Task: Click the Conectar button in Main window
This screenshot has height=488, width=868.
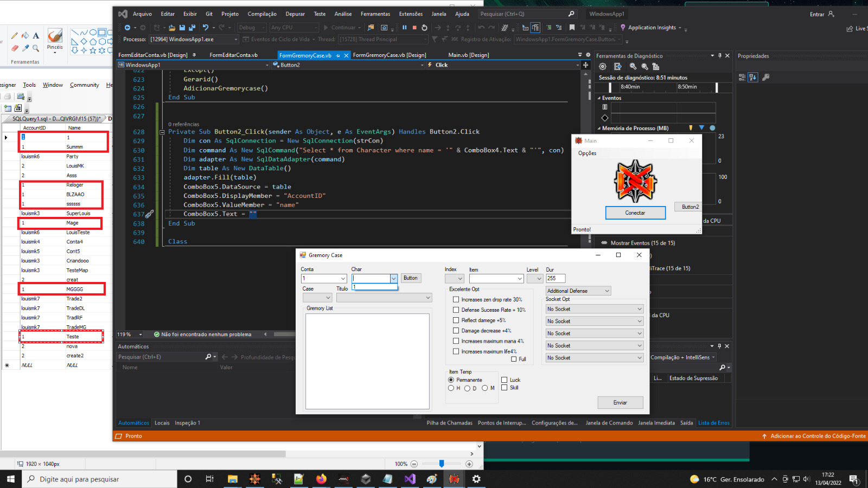Action: (635, 213)
